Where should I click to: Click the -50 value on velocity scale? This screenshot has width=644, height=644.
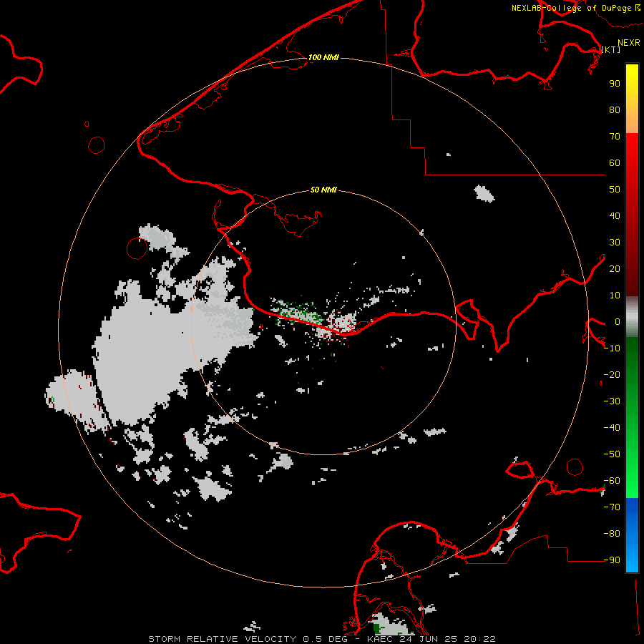click(x=612, y=454)
